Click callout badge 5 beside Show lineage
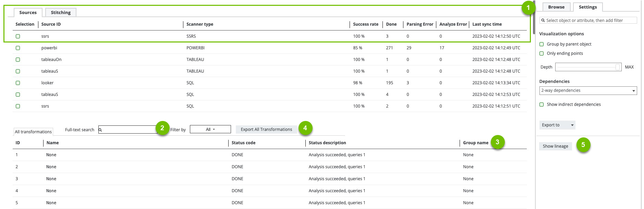The height and width of the screenshot is (209, 644). click(x=583, y=145)
